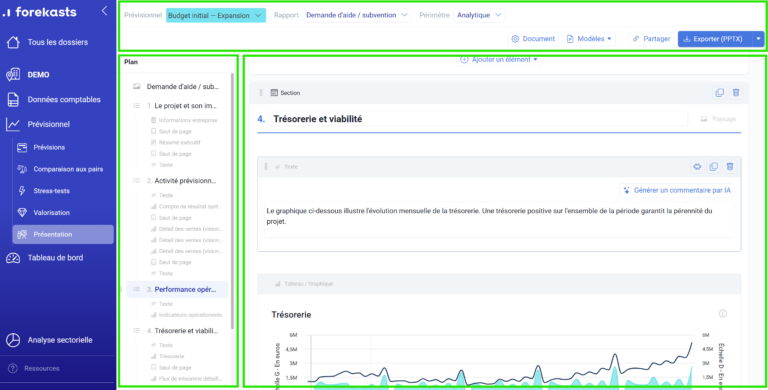Go to Données comptables
The height and width of the screenshot is (390, 768).
(53, 99)
